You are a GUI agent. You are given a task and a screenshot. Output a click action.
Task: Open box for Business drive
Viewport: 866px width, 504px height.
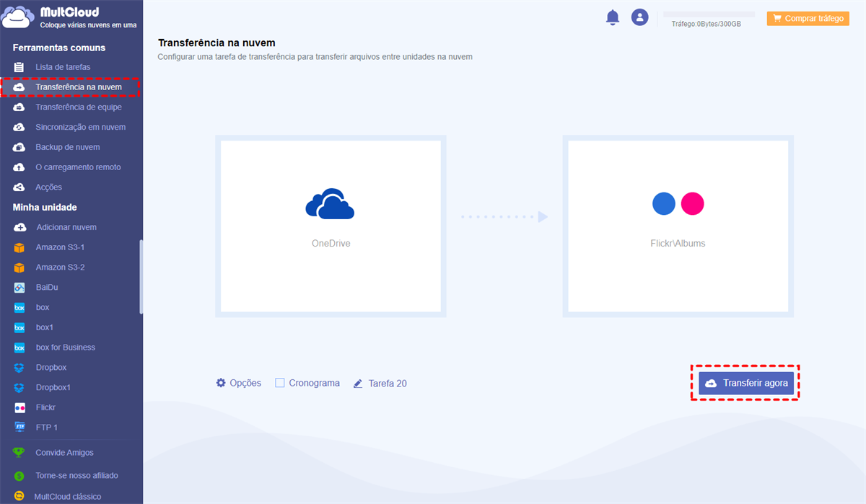tap(66, 348)
